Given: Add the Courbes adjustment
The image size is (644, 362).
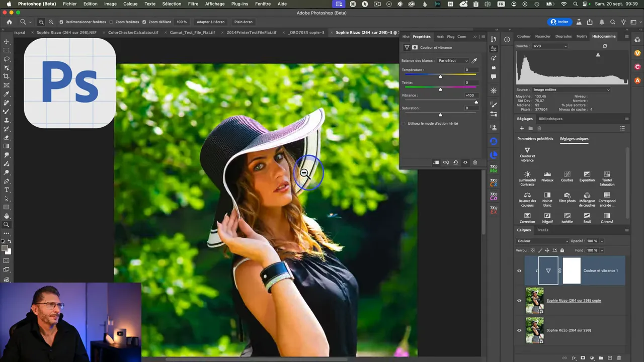Looking at the screenshot, I should [x=567, y=174].
